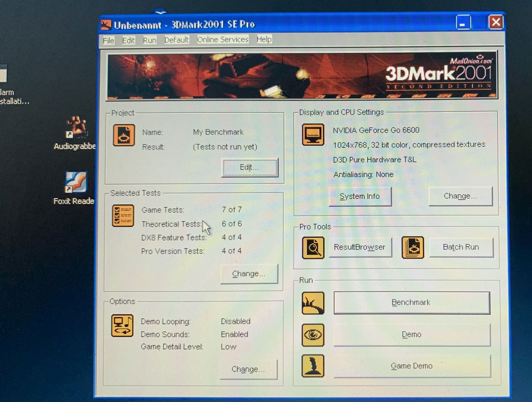The image size is (532, 402).
Task: Open the Run menu
Action: (x=150, y=40)
